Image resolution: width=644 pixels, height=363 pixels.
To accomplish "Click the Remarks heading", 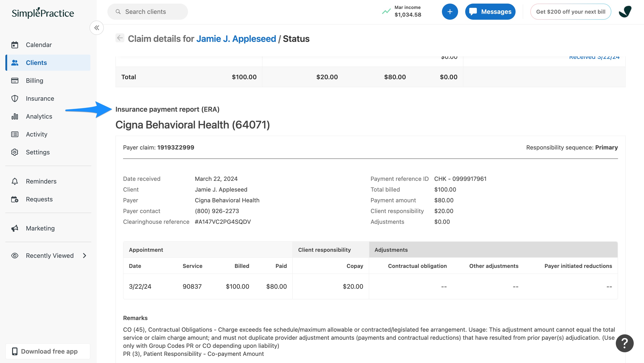I will tap(135, 318).
